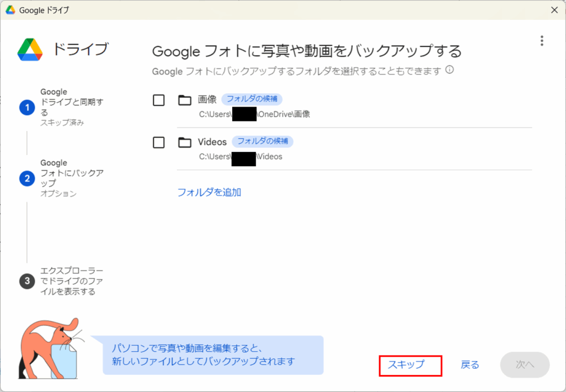Click the フォルダを追加 link
This screenshot has width=566, height=392.
click(209, 192)
